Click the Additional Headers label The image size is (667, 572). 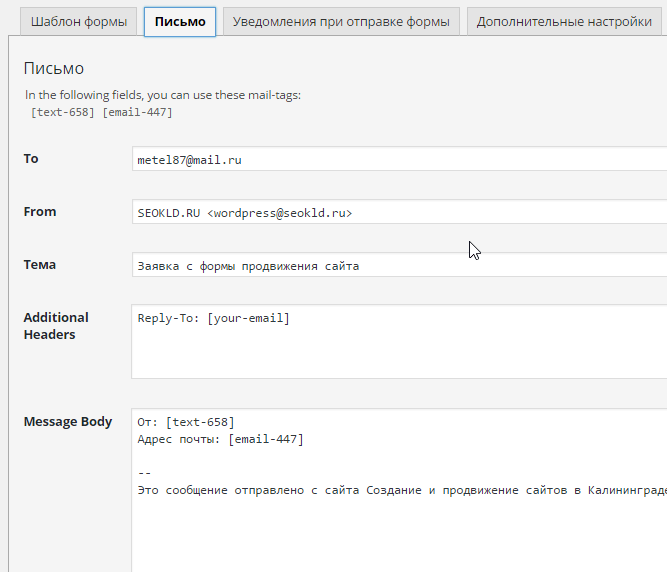[56, 326]
